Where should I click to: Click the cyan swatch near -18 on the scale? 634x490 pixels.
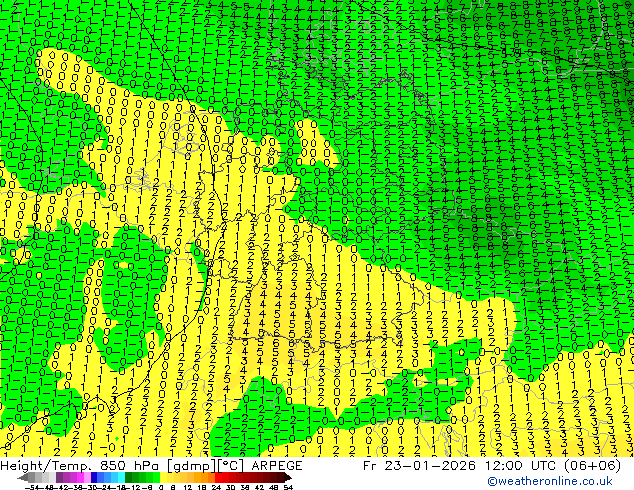point(121,477)
